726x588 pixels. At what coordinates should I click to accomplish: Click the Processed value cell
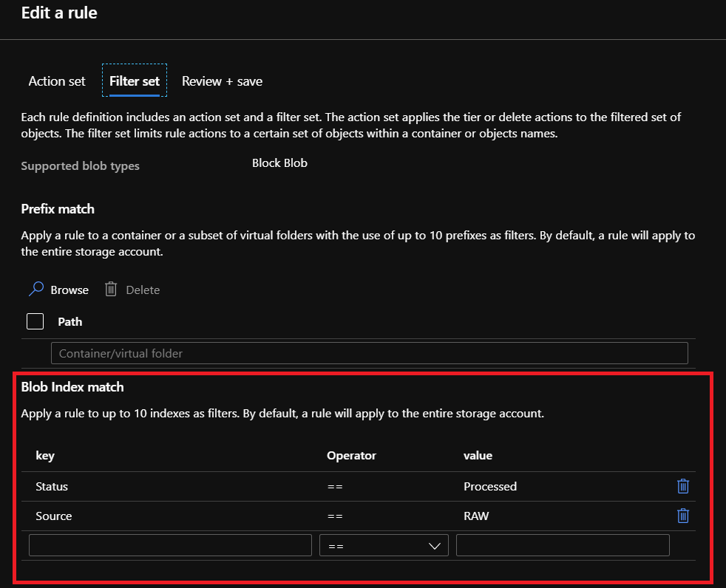490,486
